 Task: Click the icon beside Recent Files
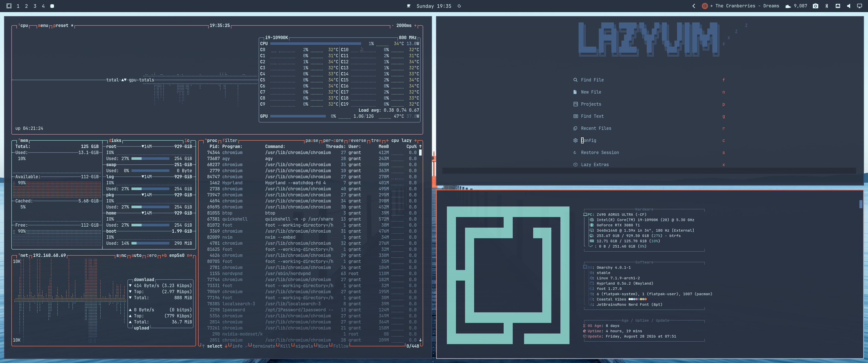[x=575, y=128]
